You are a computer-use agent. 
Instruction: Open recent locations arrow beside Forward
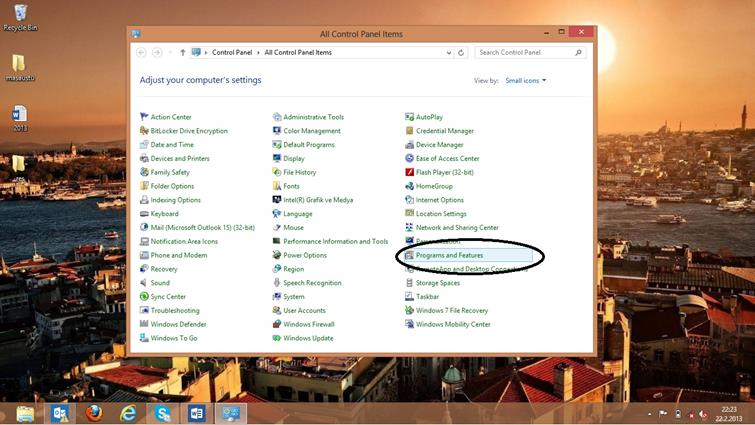(170, 52)
